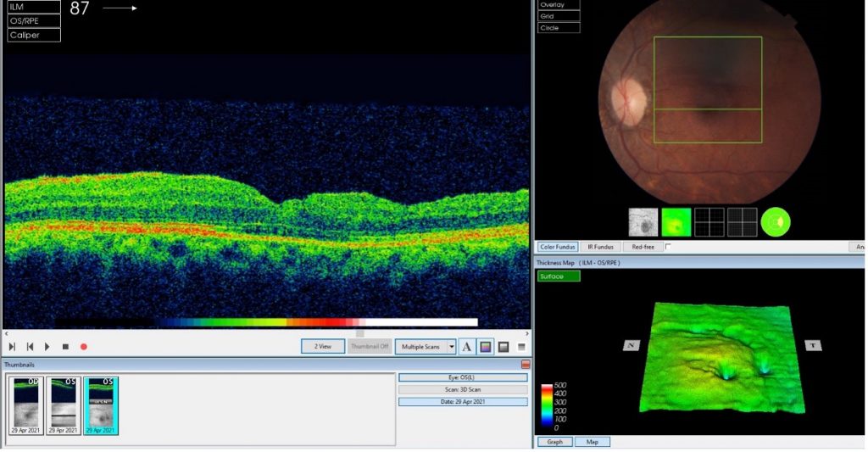868x452 pixels.
Task: Click the stop square playback icon
Action: pos(65,347)
